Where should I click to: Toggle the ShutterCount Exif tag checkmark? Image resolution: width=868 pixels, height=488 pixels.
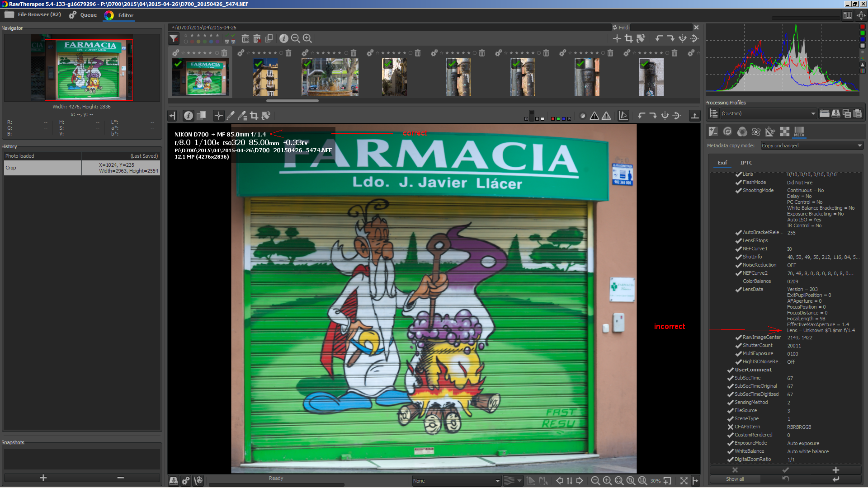point(738,346)
